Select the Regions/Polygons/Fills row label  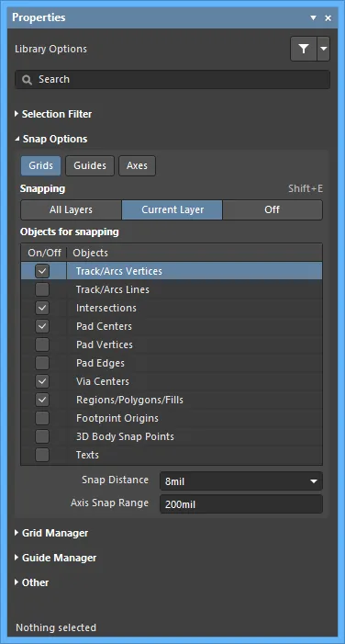point(129,400)
